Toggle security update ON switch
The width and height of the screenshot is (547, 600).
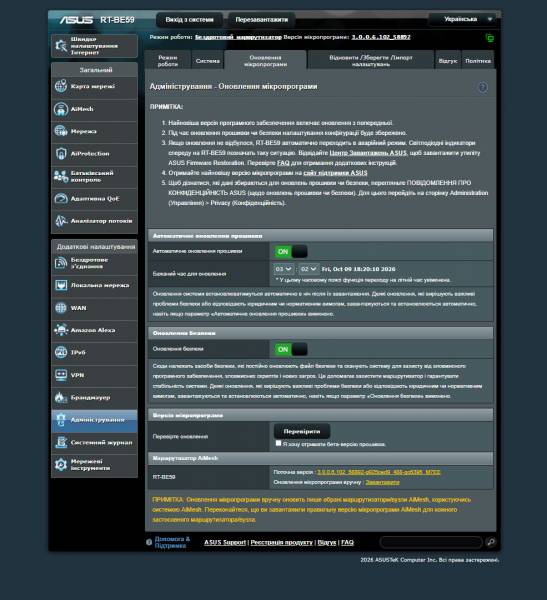coord(291,349)
